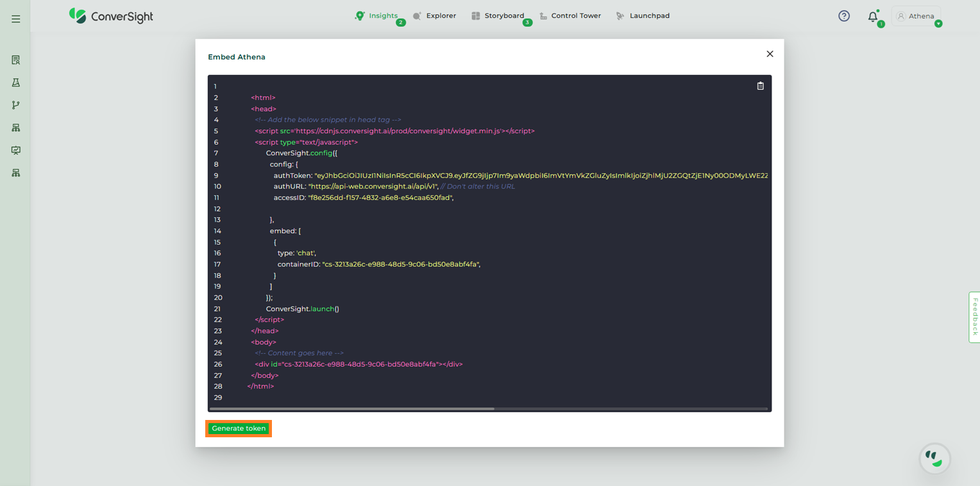
Task: Copy the embed code with the clipboard icon
Action: click(x=760, y=86)
